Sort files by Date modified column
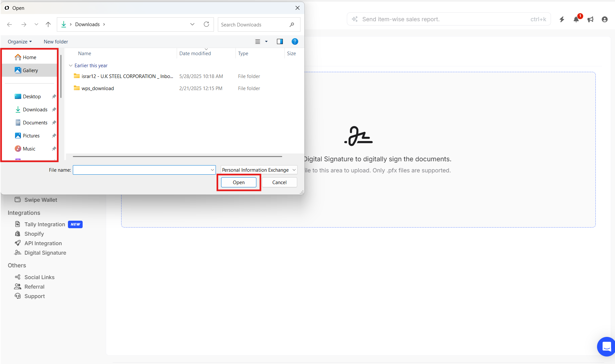 [x=195, y=54]
